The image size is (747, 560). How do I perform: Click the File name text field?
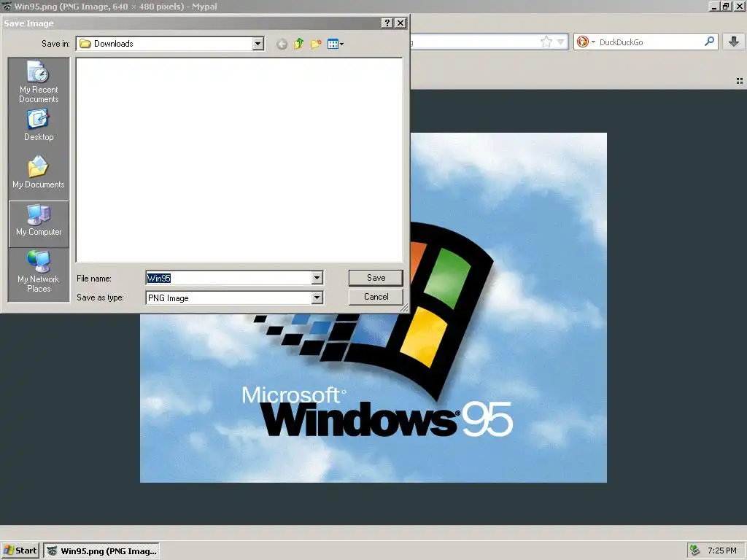[x=228, y=278]
